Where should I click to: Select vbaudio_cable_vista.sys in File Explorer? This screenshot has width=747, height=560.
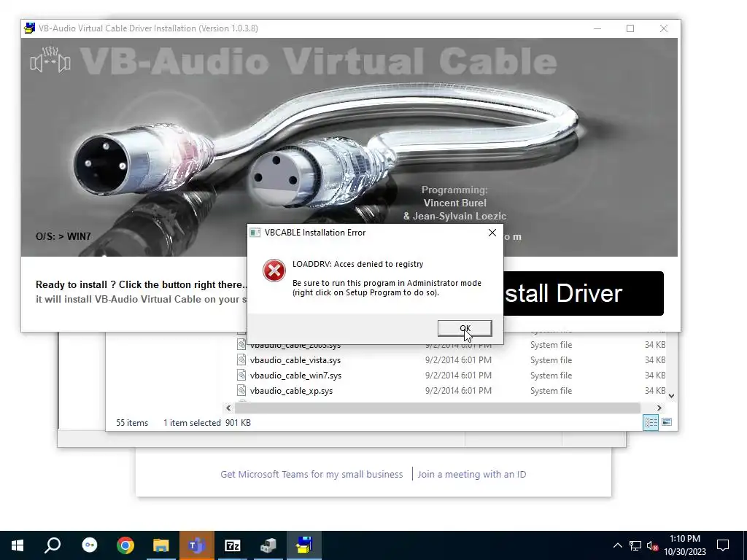[x=295, y=360]
